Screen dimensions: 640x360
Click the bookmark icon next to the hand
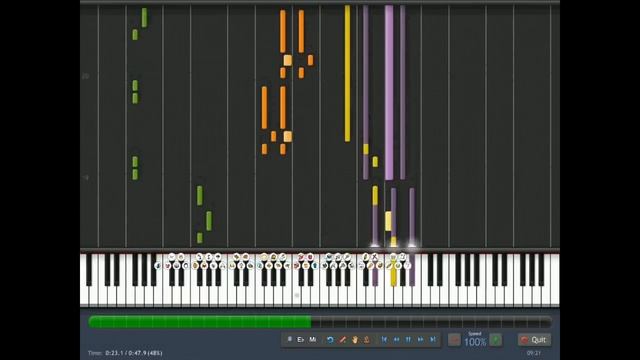(367, 340)
